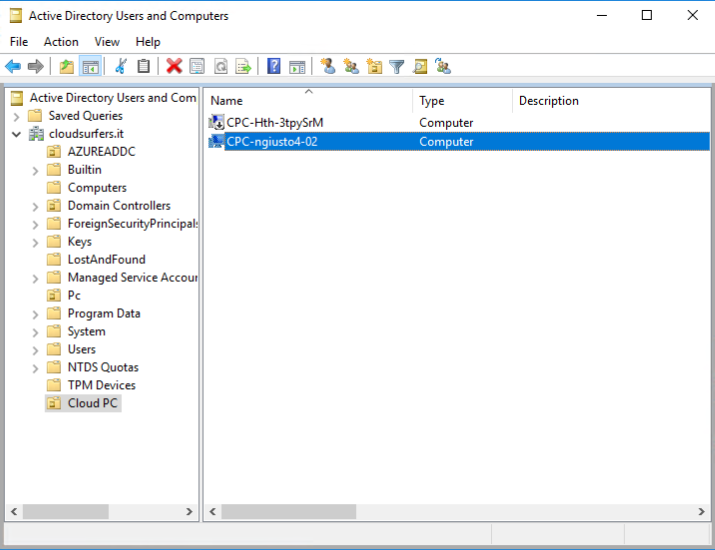
Task: Open Properties via toolbar icon
Action: 197,67
